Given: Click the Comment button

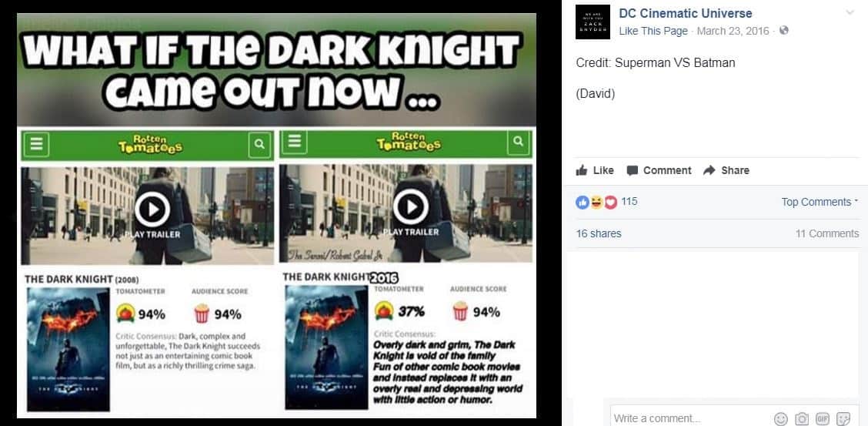Looking at the screenshot, I should pos(659,170).
